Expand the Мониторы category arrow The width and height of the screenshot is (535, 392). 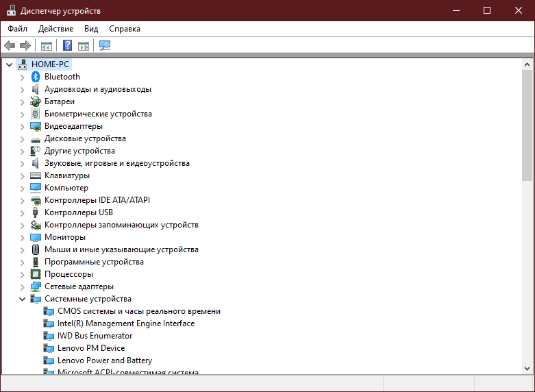(x=22, y=238)
